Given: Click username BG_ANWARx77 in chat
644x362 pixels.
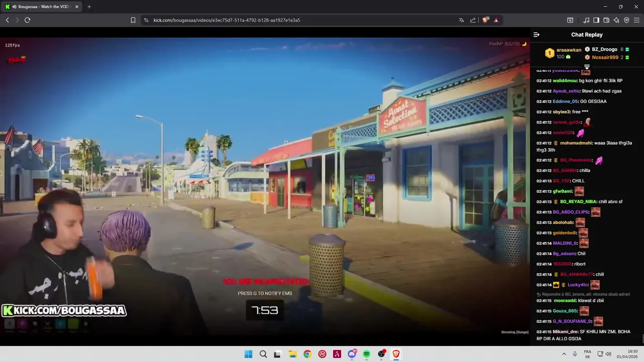Looking at the screenshot, I should point(576,275).
